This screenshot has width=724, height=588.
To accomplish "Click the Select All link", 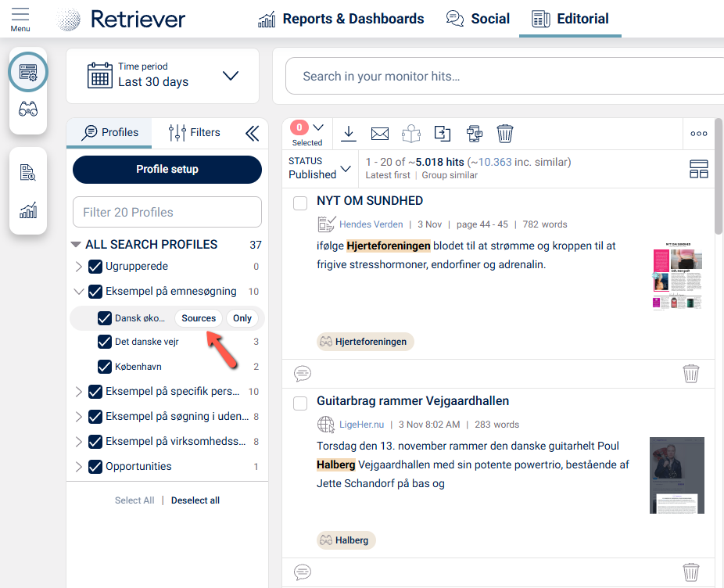I will pyautogui.click(x=134, y=500).
